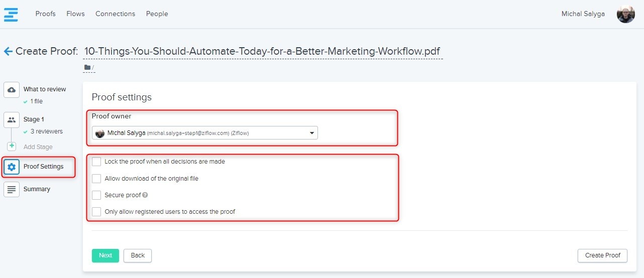Open Michal Salyga's profile avatar
644x278 pixels.
[625, 14]
